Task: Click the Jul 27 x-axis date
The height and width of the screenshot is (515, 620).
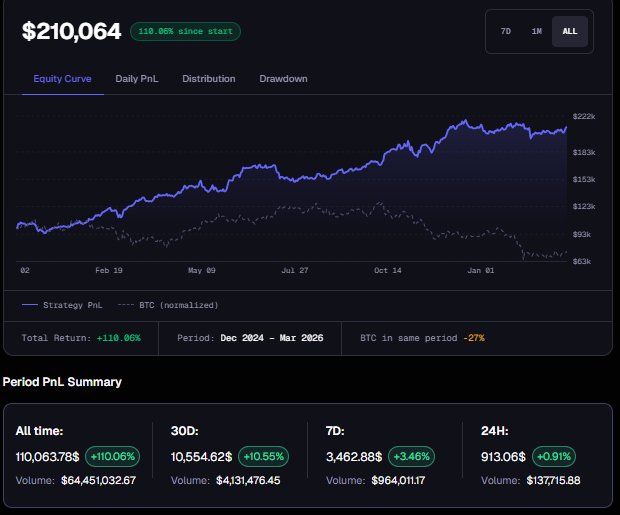Action: point(295,271)
